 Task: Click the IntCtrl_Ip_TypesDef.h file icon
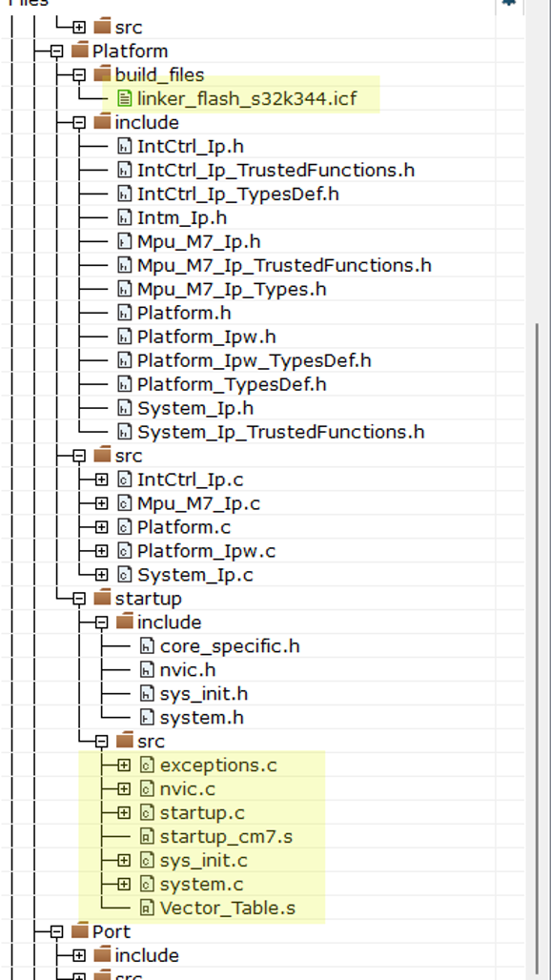[x=125, y=194]
